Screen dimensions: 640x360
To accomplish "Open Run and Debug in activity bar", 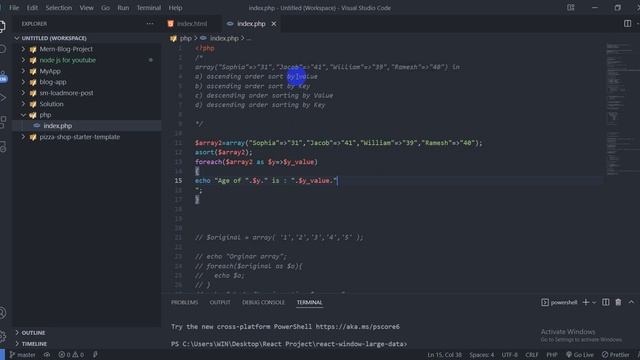I will coord(3,98).
